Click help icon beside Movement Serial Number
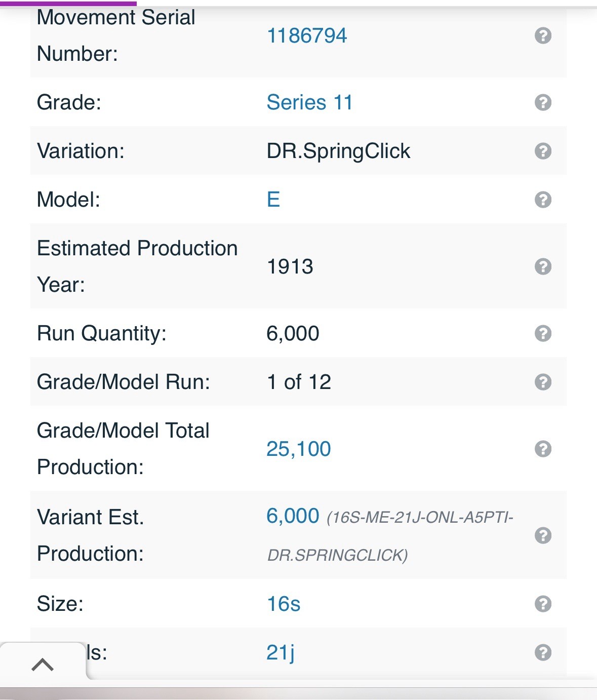The width and height of the screenshot is (597, 700). 543,36
